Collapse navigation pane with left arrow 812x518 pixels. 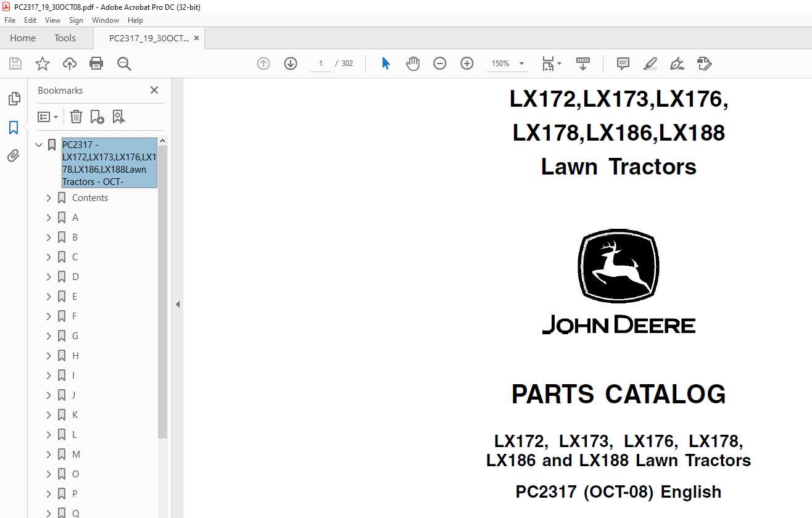[x=178, y=304]
